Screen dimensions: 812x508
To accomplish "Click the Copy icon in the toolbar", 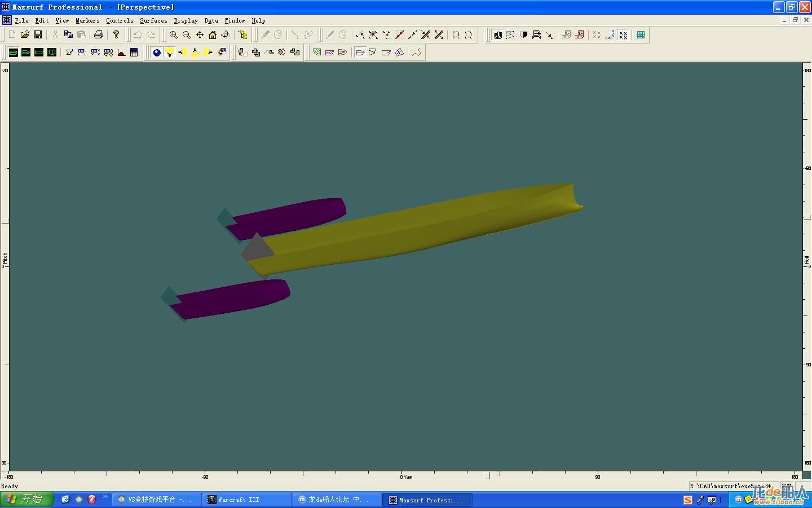I will click(68, 34).
